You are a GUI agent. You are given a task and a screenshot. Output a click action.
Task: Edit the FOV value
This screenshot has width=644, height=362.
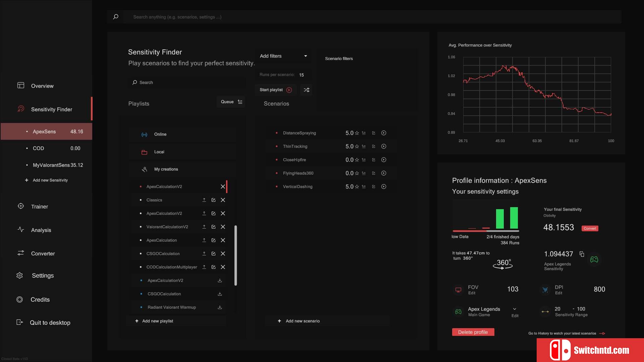pos(472,293)
